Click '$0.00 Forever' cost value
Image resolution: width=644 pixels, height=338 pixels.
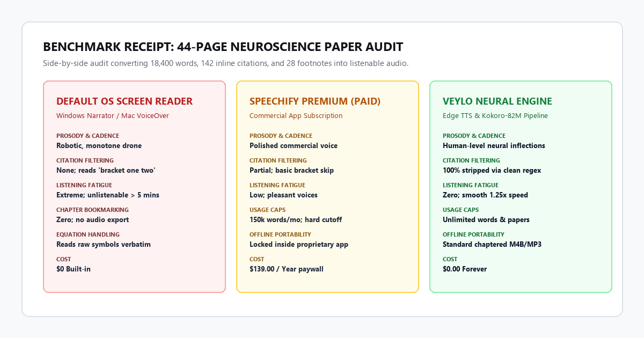click(465, 269)
